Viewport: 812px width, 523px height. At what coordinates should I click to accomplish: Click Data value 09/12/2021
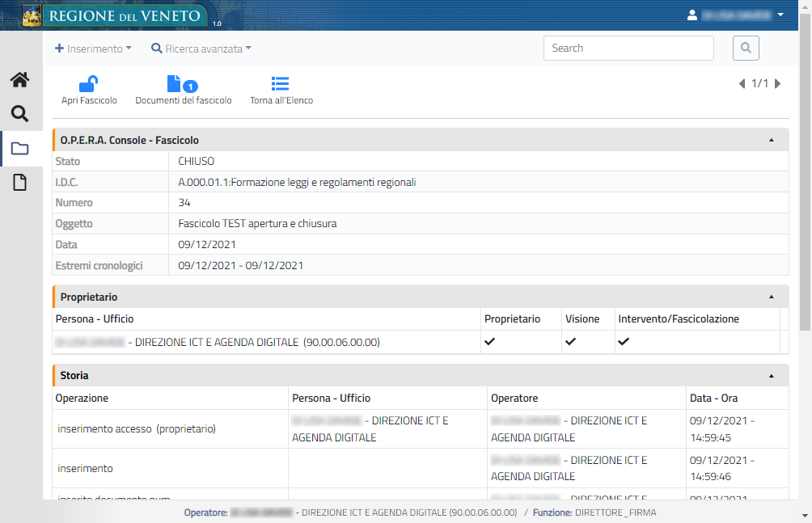[x=207, y=244]
